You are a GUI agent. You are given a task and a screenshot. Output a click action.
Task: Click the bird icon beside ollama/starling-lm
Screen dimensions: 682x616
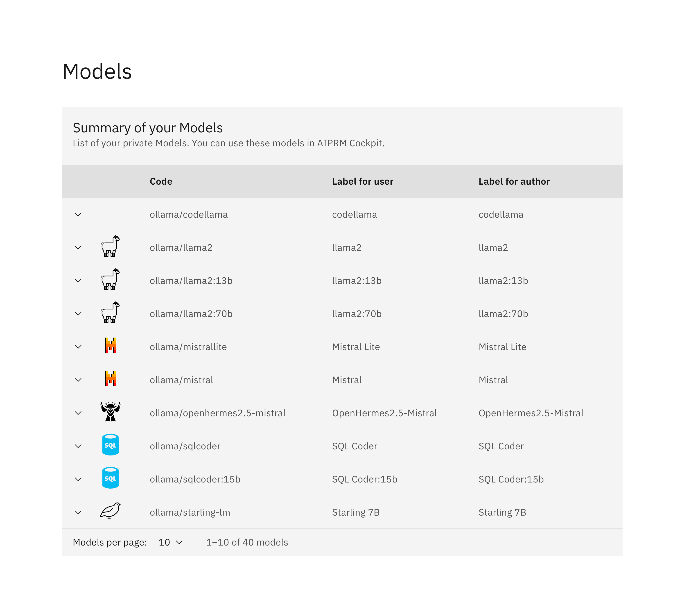110,511
